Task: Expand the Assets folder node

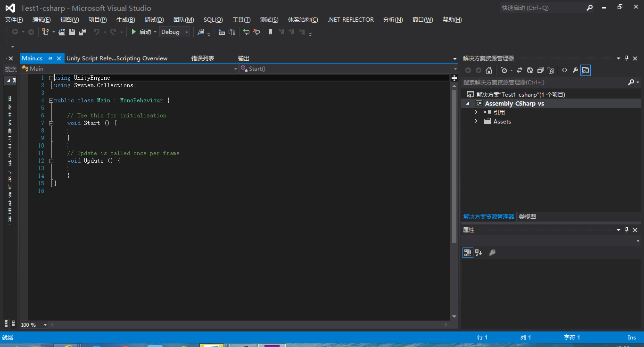Action: pyautogui.click(x=476, y=121)
